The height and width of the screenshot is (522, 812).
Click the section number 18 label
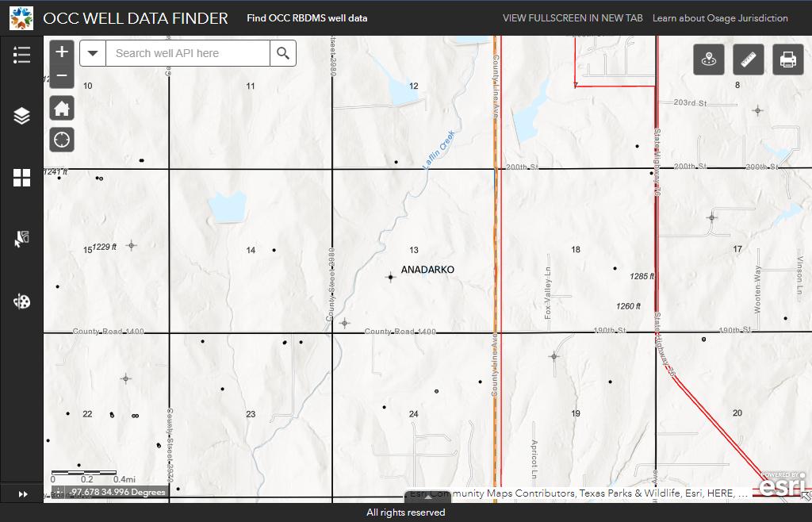576,250
